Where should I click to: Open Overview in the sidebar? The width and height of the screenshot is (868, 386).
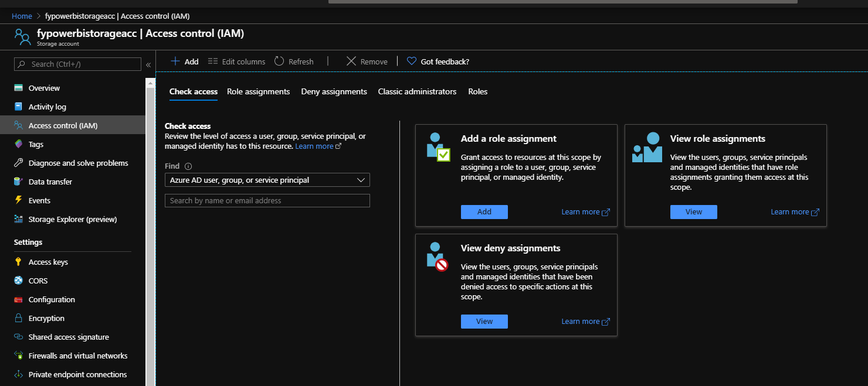(44, 88)
